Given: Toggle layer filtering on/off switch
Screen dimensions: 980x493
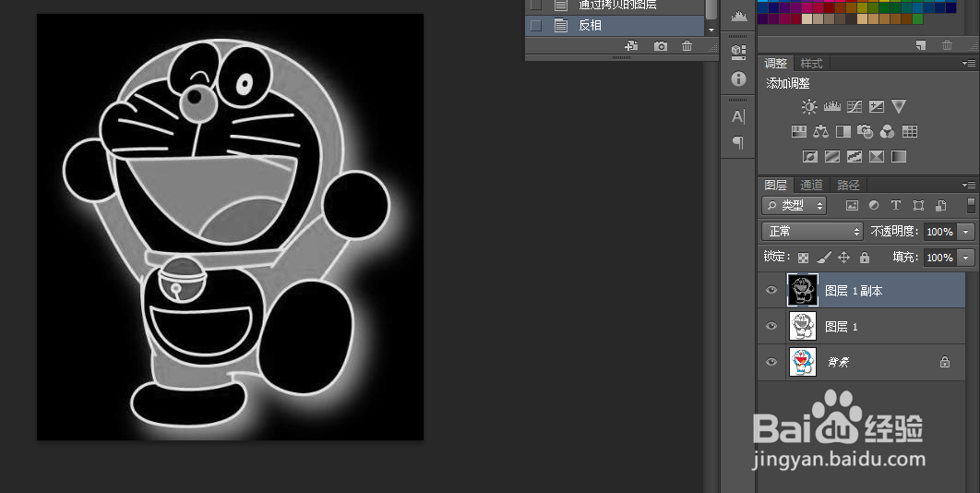Looking at the screenshot, I should [971, 205].
